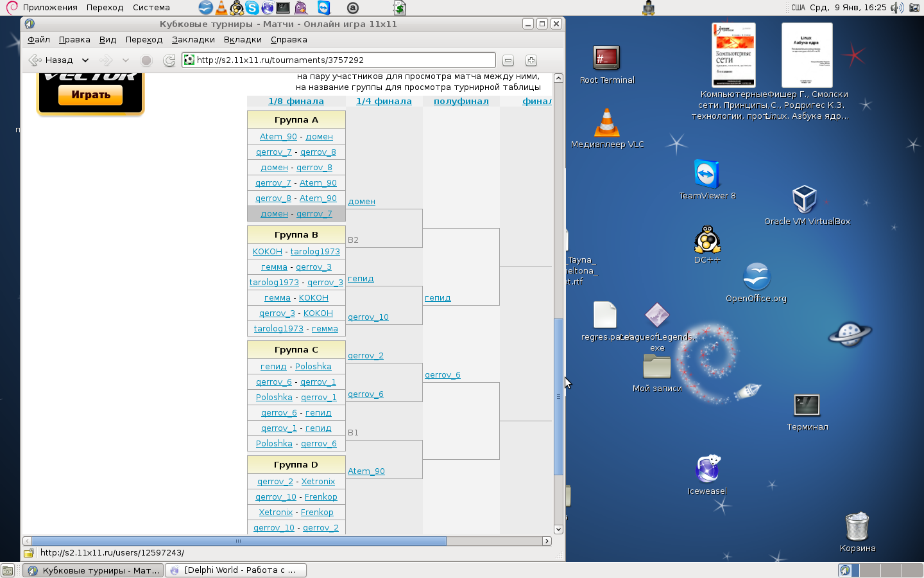Open the Закладки menu
This screenshot has height=578, width=924.
(193, 40)
